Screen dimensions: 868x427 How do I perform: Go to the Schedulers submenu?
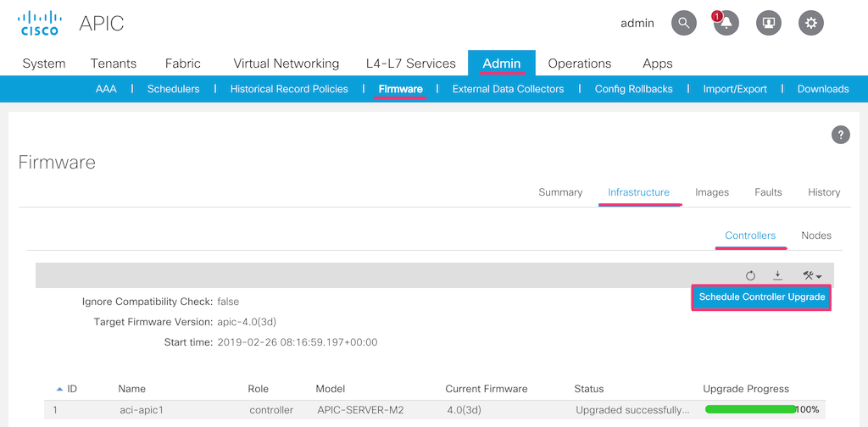pos(173,89)
